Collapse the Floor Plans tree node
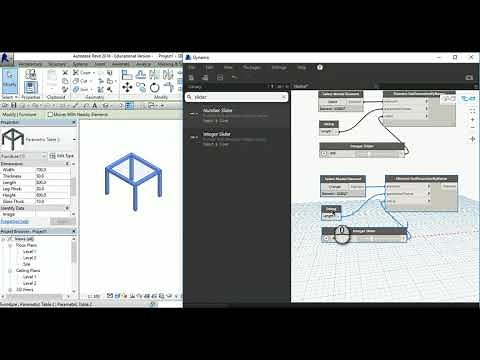Viewport: 480px width, 360px height. [x=10, y=245]
